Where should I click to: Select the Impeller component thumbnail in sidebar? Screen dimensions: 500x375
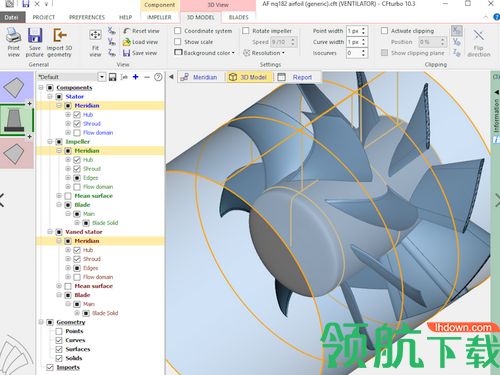point(14,120)
